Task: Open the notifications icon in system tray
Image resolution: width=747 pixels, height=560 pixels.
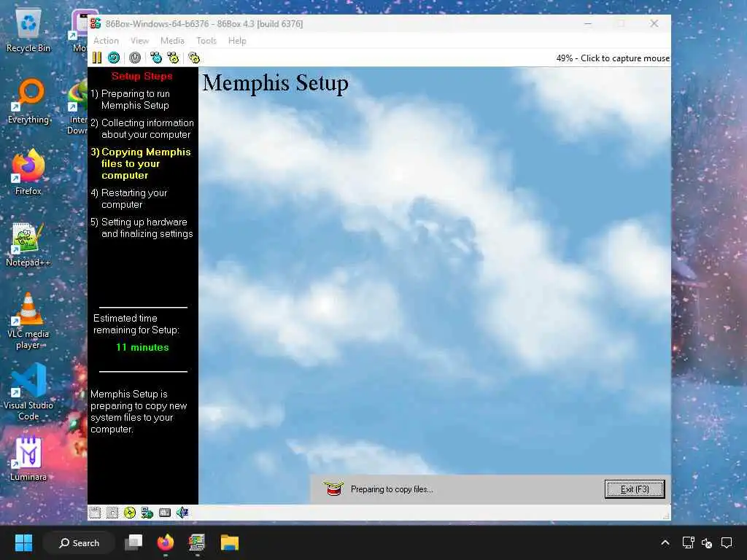Action: tap(727, 542)
